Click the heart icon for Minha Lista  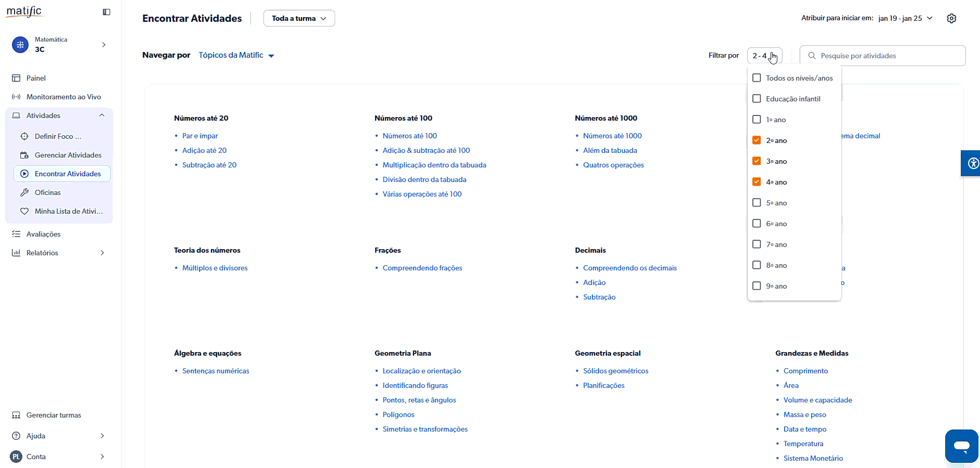pos(24,211)
